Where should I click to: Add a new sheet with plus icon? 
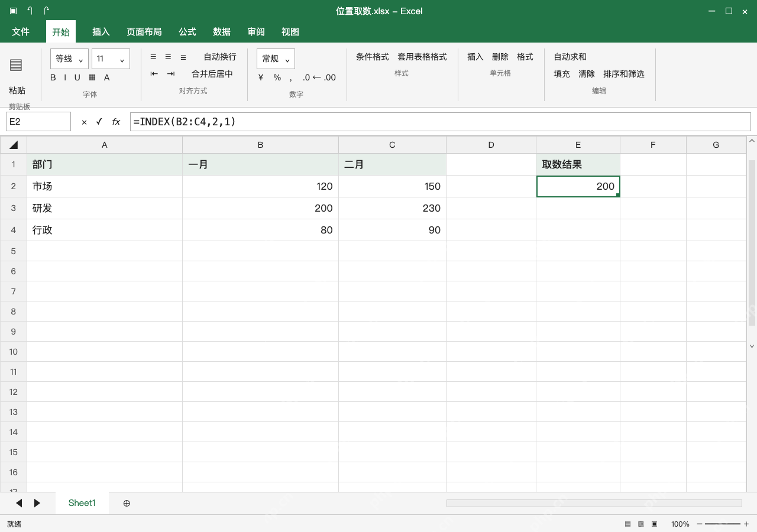[127, 503]
